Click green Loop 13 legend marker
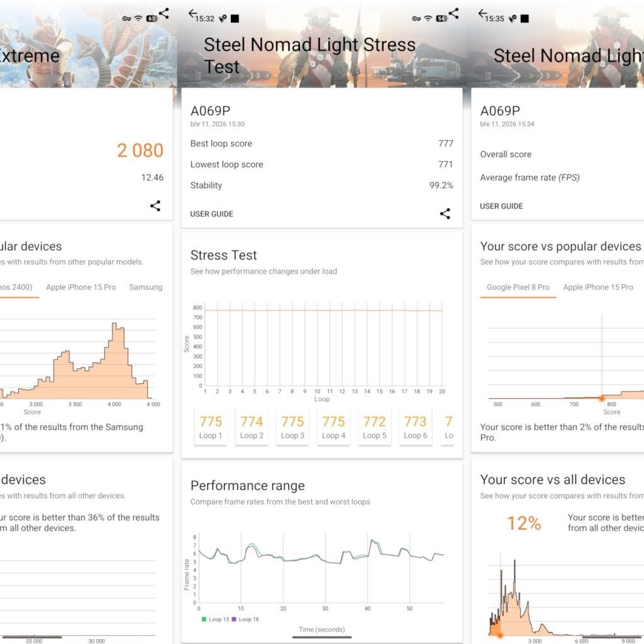 [x=204, y=619]
